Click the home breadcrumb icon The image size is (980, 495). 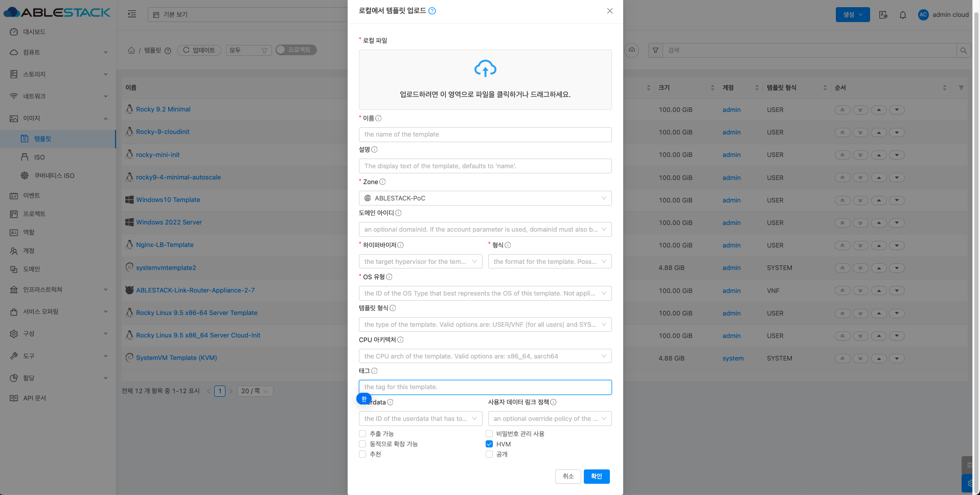[x=131, y=50]
